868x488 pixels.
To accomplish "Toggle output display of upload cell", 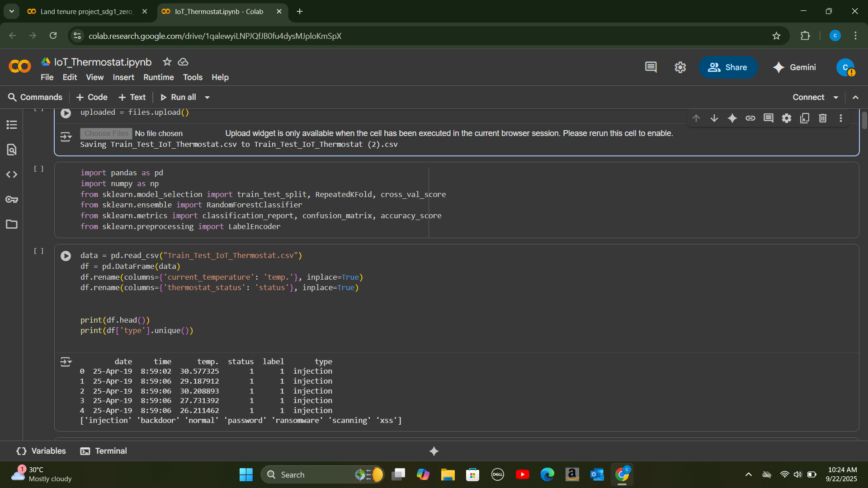I will 66,136.
